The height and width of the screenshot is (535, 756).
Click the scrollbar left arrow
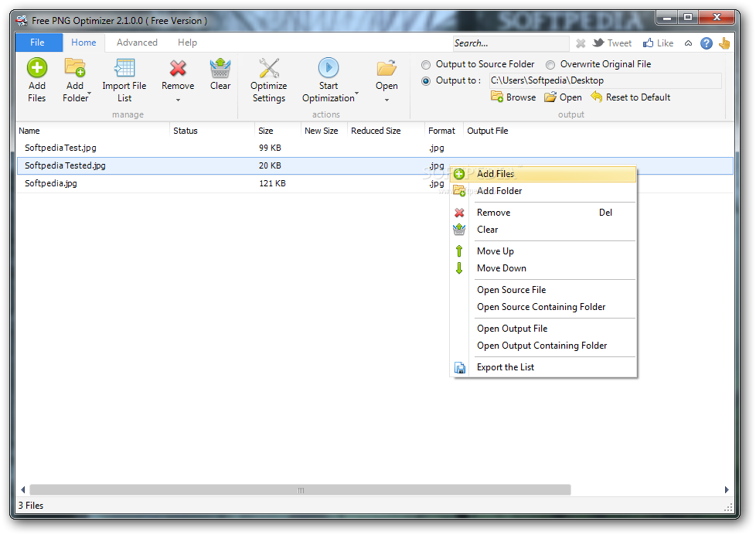pos(22,490)
